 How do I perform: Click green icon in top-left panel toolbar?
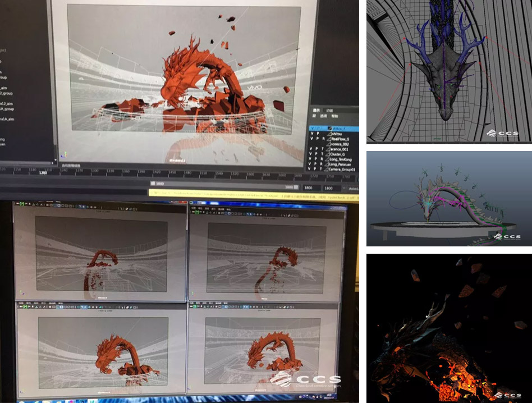pyautogui.click(x=22, y=204)
